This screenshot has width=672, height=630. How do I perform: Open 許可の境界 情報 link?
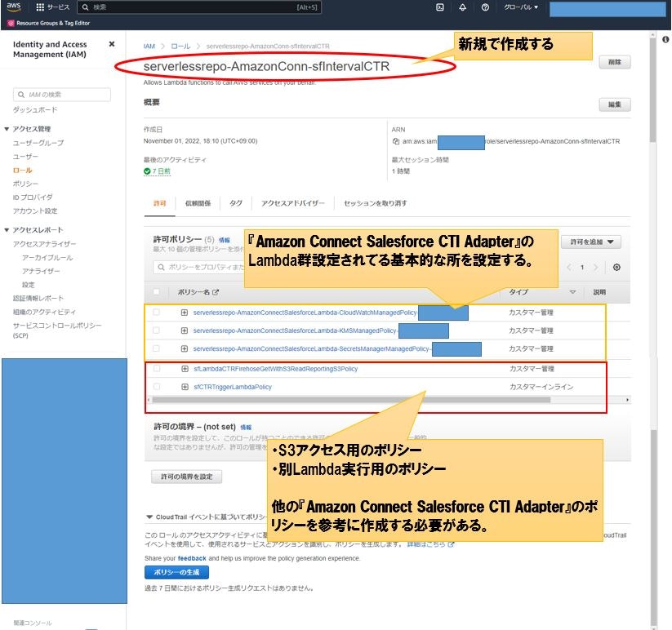click(x=246, y=428)
